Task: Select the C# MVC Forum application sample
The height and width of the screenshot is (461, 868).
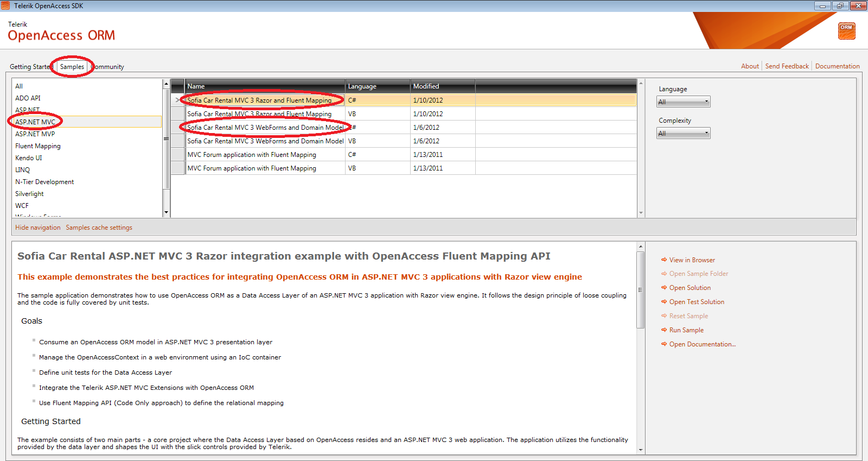Action: click(x=404, y=155)
